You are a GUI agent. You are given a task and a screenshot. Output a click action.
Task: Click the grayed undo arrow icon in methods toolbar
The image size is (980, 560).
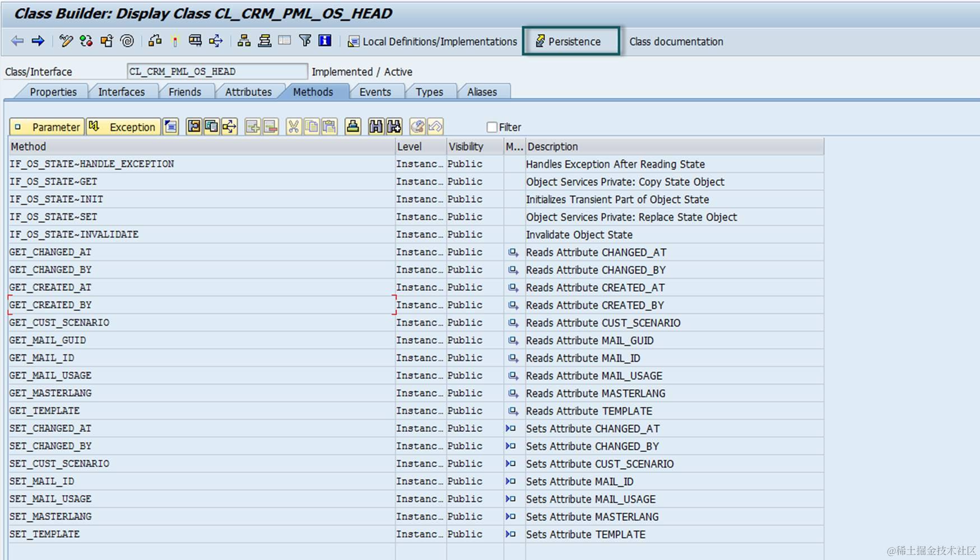pos(435,127)
